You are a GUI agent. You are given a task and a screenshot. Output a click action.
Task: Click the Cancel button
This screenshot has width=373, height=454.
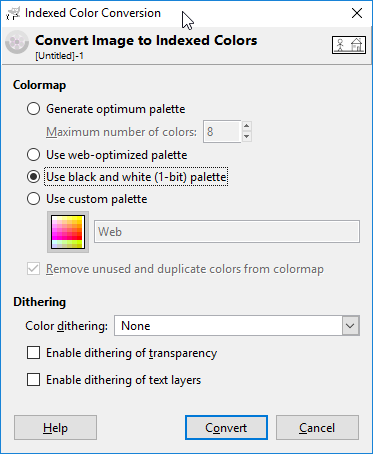[317, 428]
